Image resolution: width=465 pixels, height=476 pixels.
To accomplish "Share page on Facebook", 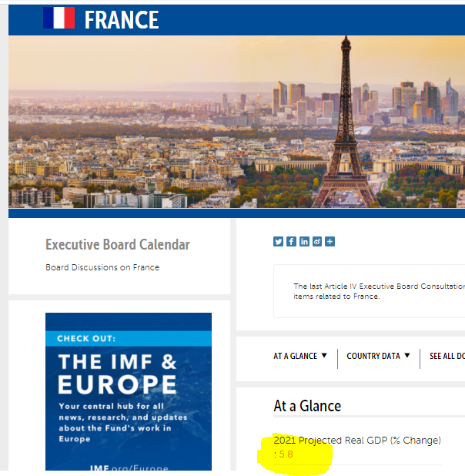I will click(292, 242).
